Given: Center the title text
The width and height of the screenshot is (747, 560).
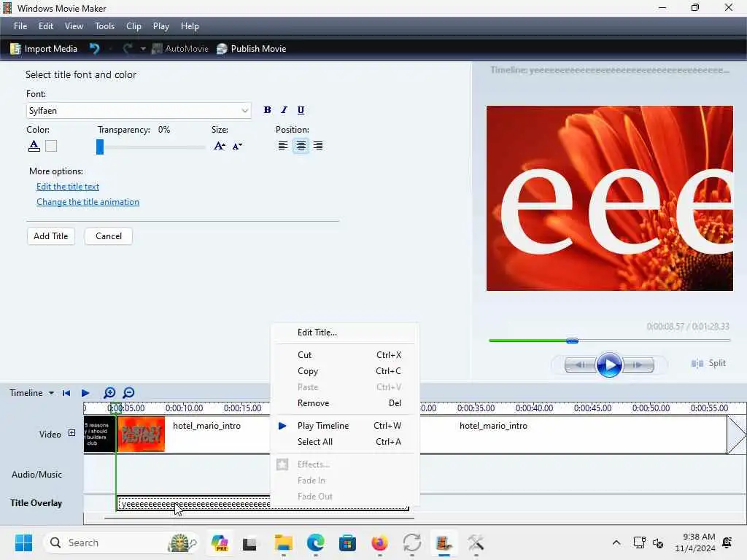Looking at the screenshot, I should [x=301, y=146].
